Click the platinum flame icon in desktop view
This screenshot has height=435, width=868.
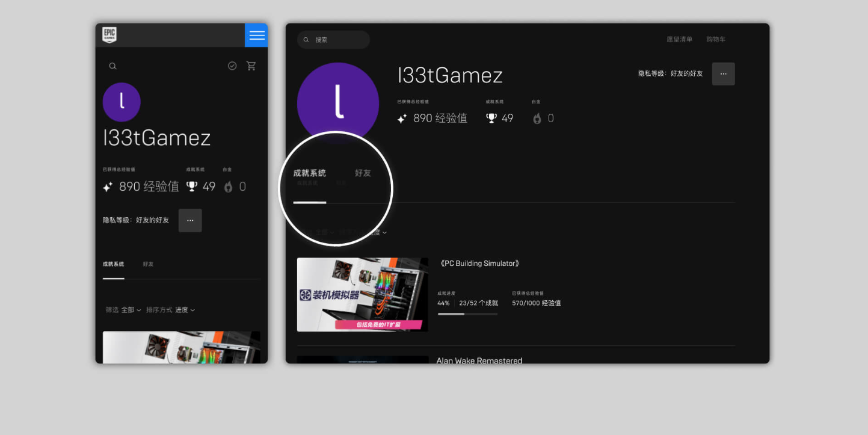click(x=537, y=119)
